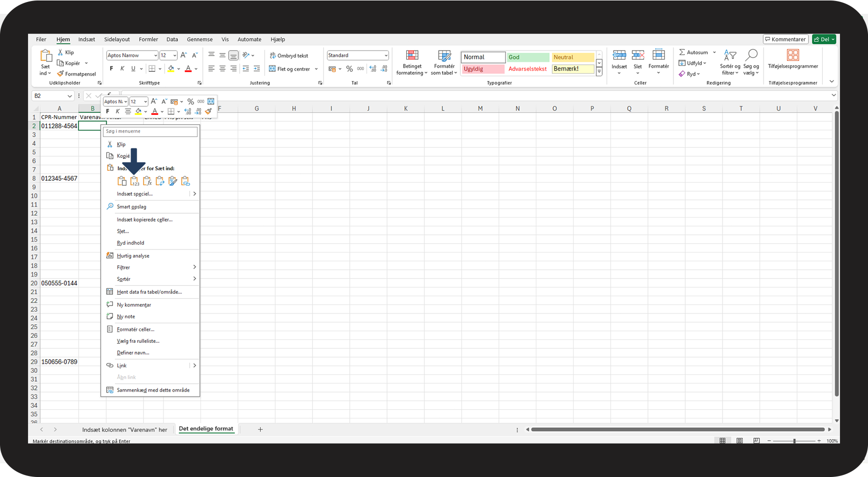Click the percent style icon in the Tal group
Viewport: 868px width, 477px height.
coord(349,69)
